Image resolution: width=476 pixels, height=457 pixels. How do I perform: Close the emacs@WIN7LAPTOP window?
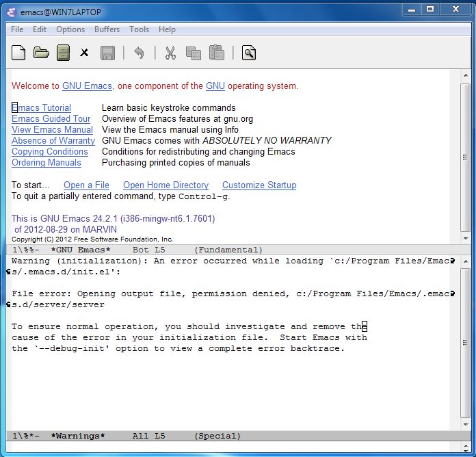(455, 10)
